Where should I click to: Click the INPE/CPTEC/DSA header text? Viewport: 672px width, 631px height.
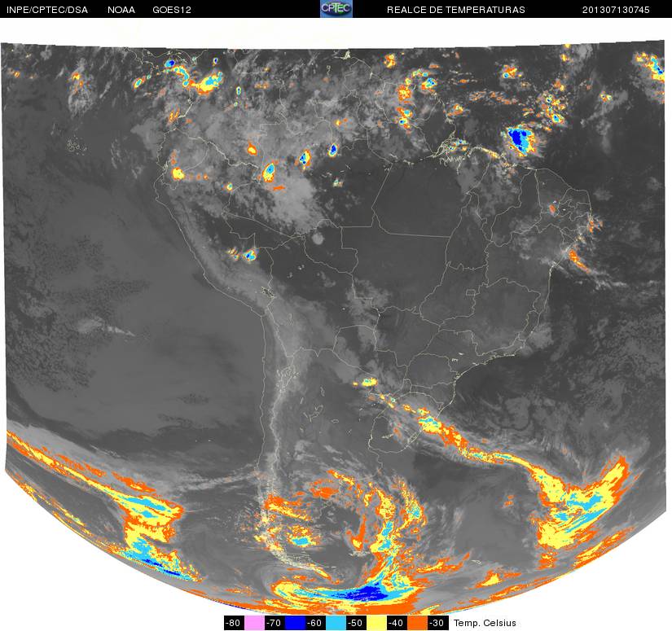coord(47,10)
